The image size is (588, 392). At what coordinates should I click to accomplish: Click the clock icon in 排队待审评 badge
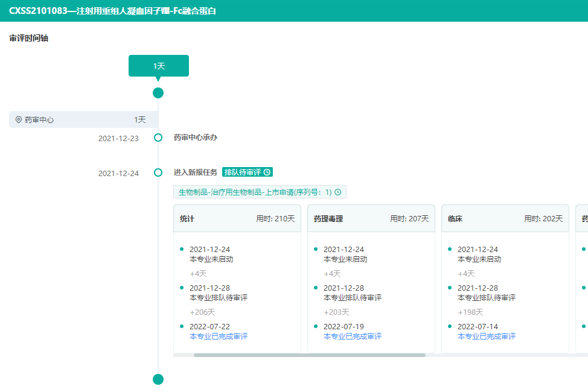coord(267,172)
